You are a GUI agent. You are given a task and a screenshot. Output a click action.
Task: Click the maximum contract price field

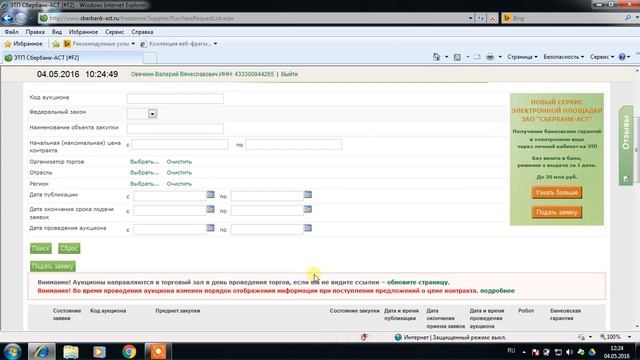pos(293,144)
